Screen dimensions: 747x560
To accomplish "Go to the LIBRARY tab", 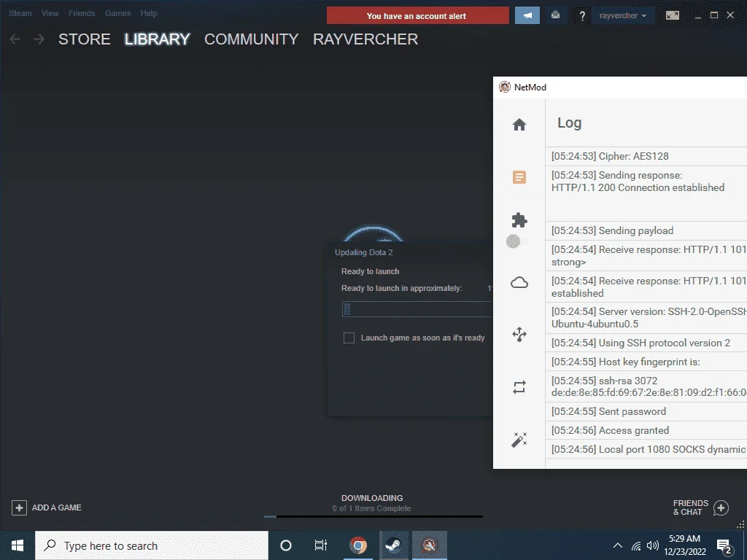I will (x=158, y=39).
